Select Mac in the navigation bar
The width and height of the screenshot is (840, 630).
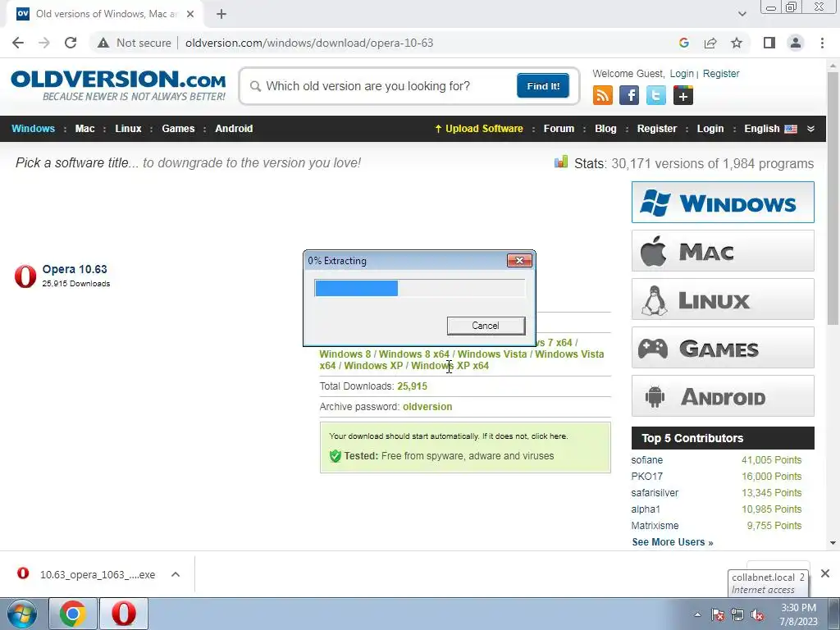pyautogui.click(x=84, y=129)
